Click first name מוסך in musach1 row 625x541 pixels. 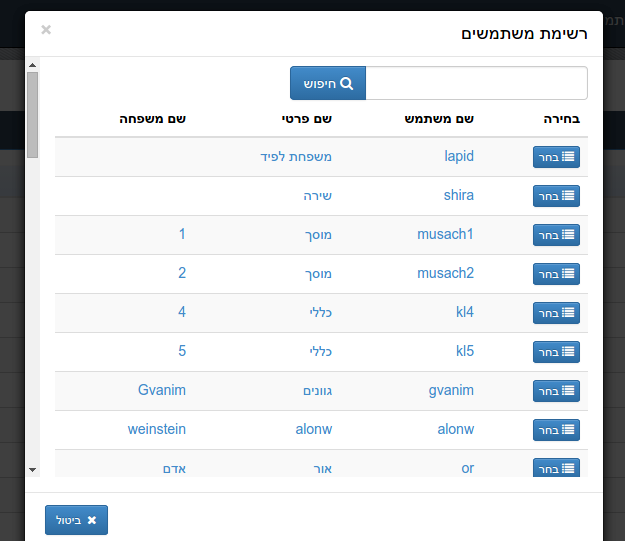pyautogui.click(x=318, y=235)
